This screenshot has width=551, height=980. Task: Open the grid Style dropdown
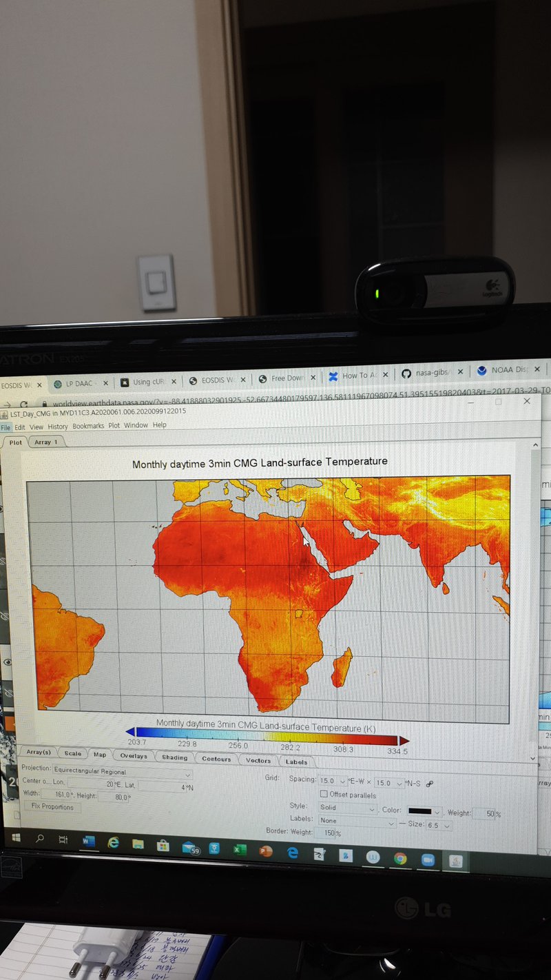point(372,808)
